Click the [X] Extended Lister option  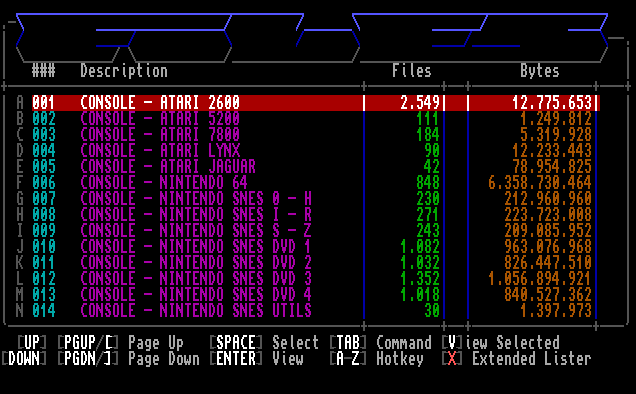click(516, 359)
